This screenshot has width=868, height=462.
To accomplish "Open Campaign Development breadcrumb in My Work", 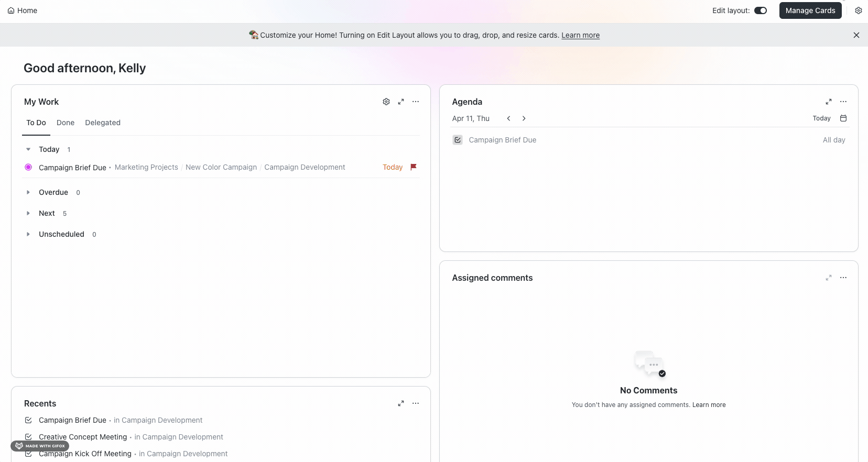I will pyautogui.click(x=305, y=167).
